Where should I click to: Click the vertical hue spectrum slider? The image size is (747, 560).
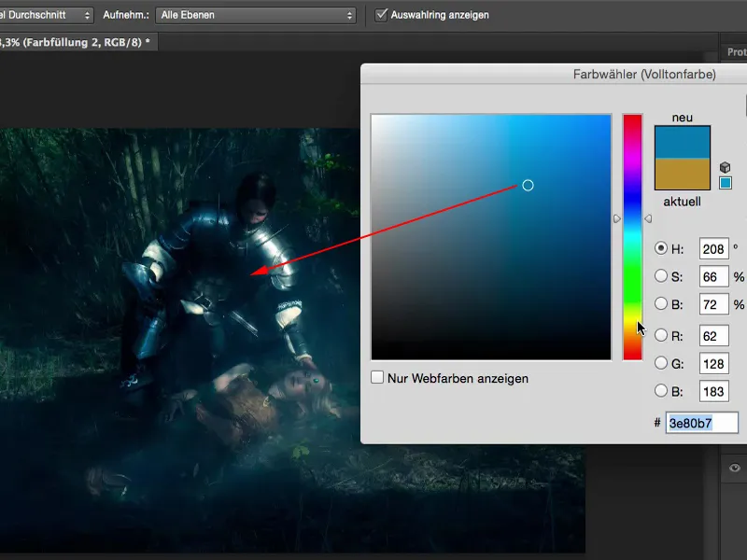click(x=633, y=237)
